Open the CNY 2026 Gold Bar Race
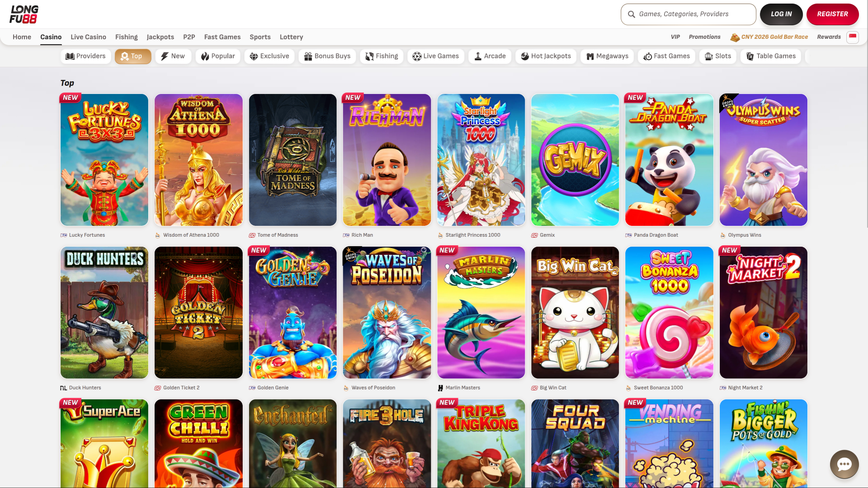Image resolution: width=868 pixels, height=488 pixels. coord(774,37)
